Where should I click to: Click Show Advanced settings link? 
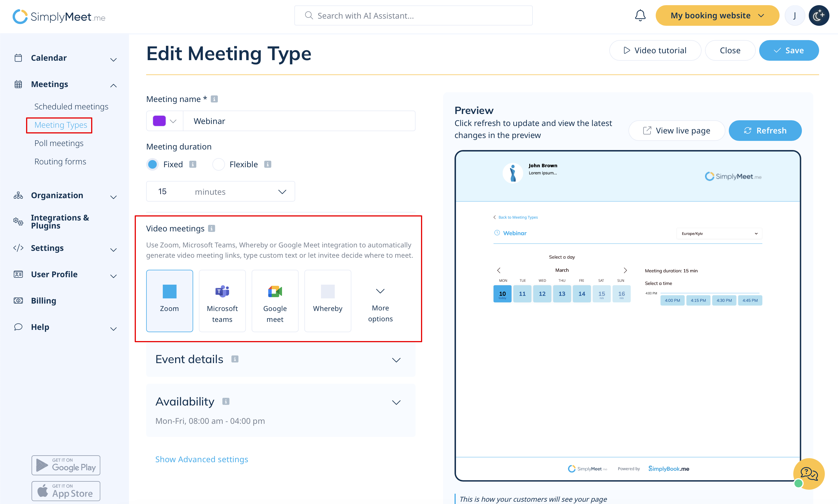point(201,459)
